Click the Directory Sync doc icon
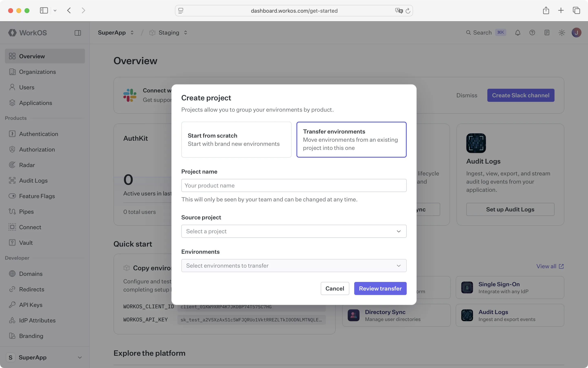 point(354,315)
